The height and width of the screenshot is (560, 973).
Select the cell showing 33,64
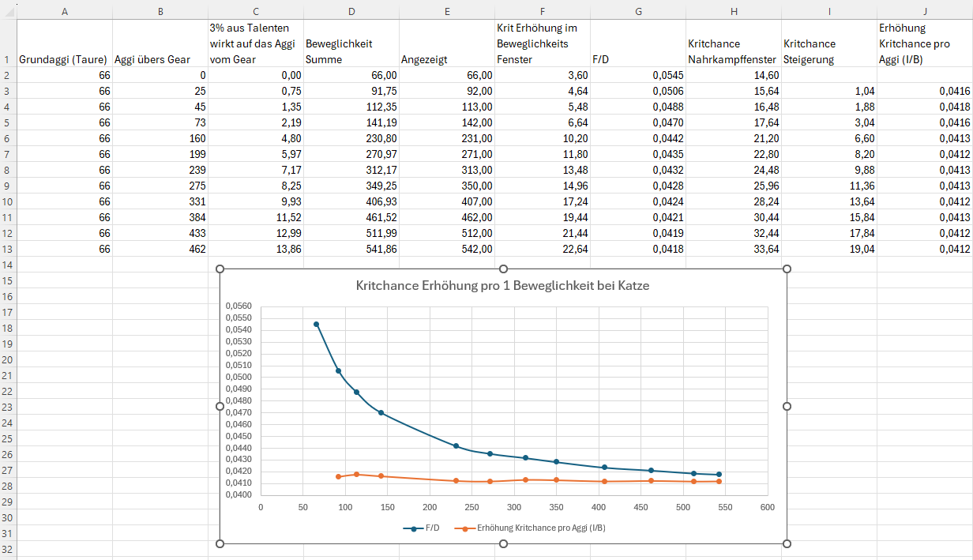click(734, 249)
